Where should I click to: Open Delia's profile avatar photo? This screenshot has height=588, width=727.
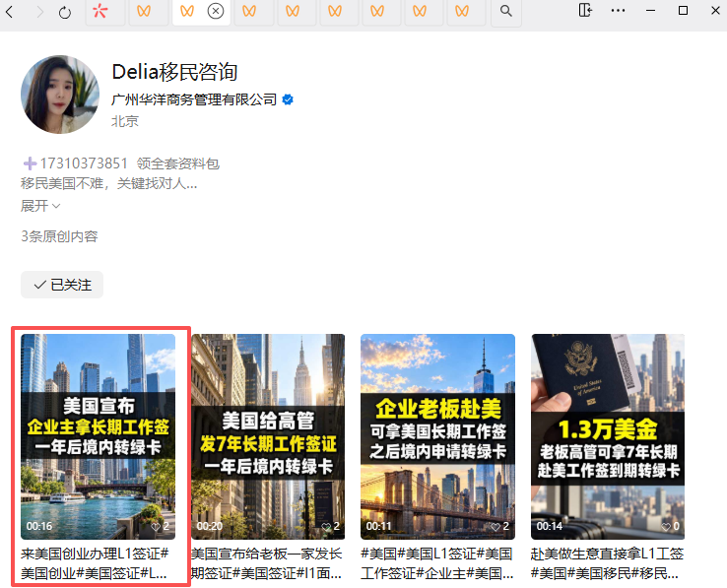[60, 95]
